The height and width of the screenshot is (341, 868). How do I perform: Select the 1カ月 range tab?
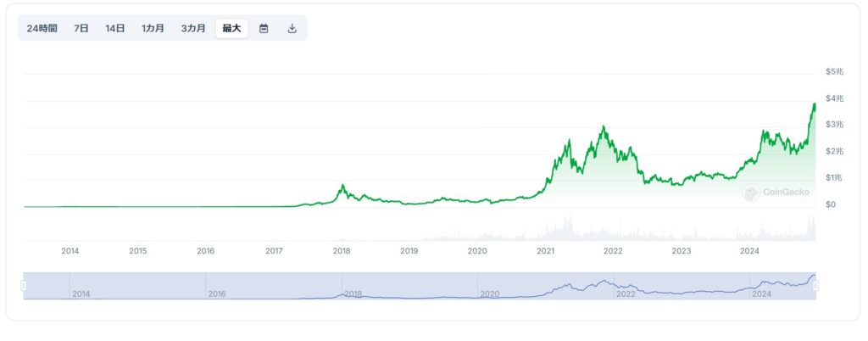pyautogui.click(x=153, y=28)
